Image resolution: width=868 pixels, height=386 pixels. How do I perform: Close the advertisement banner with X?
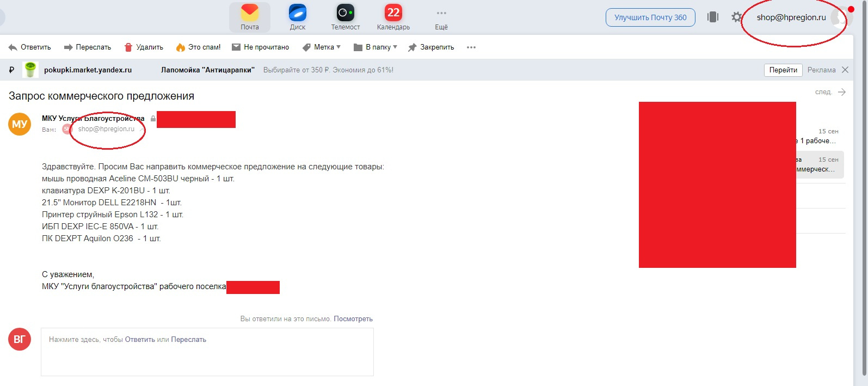click(845, 70)
